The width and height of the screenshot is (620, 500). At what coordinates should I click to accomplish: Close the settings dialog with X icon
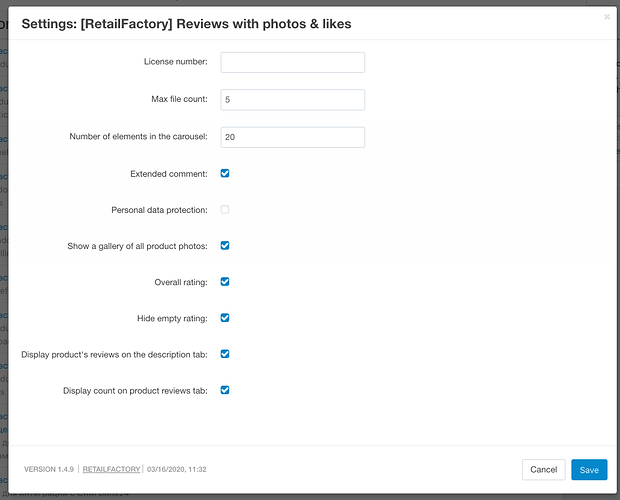pos(607,17)
